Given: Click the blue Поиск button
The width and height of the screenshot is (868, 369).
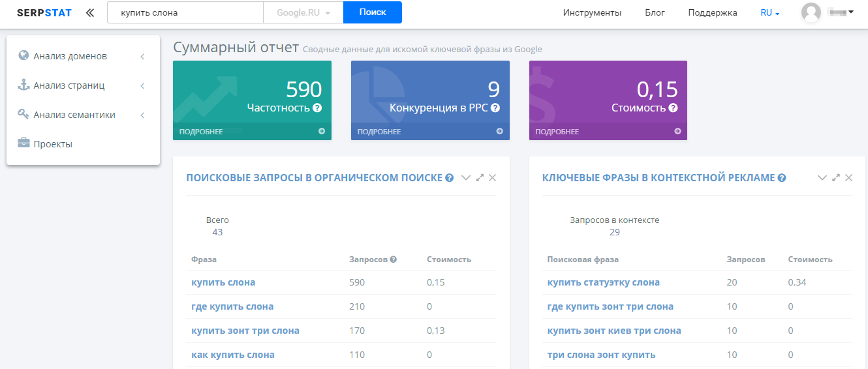Looking at the screenshot, I should click(x=373, y=12).
